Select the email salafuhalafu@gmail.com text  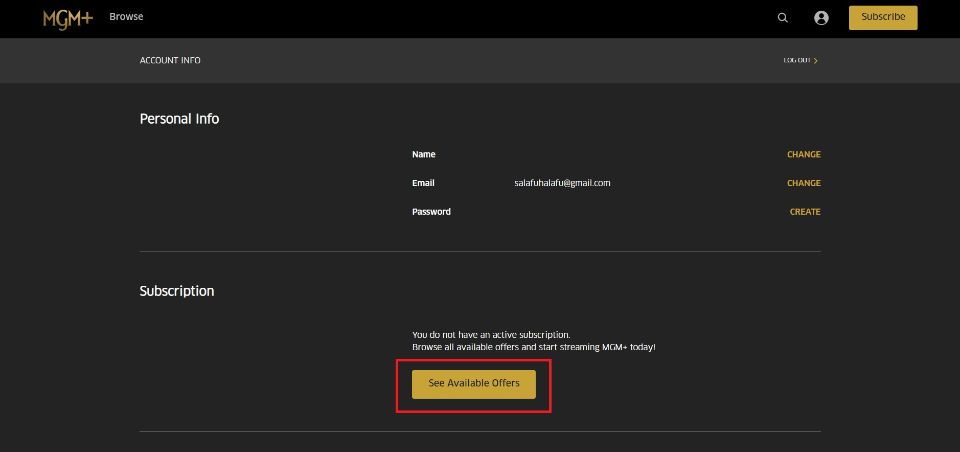[x=562, y=183]
